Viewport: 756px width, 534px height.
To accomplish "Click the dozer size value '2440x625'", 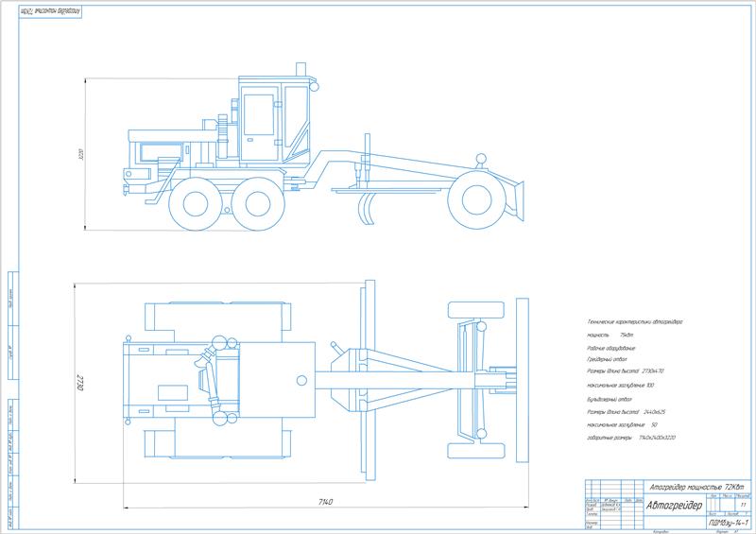I will (x=654, y=412).
